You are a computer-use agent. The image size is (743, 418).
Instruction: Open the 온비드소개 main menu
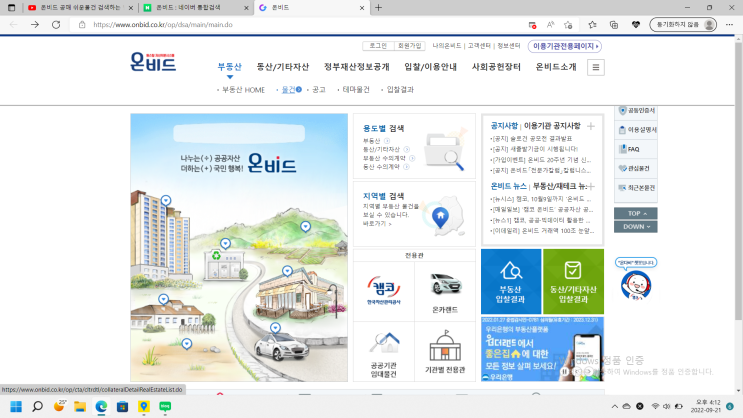click(x=556, y=67)
